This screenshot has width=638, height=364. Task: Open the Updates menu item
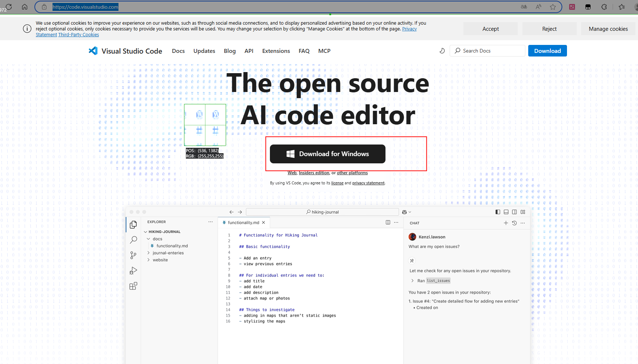coord(204,51)
